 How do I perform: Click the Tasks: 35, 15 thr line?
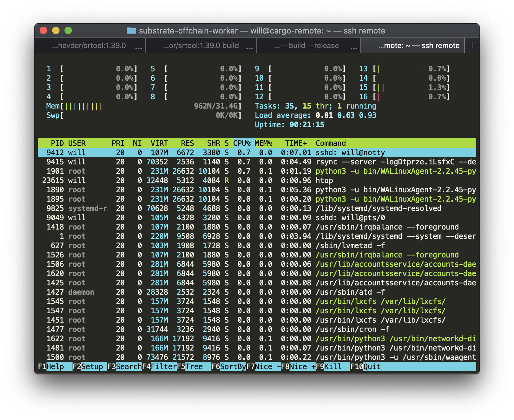tap(315, 106)
